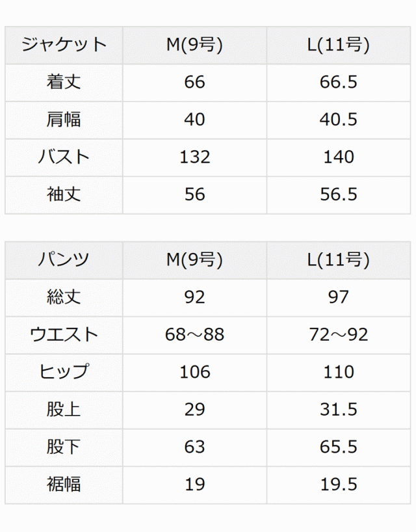Select the 肩幅 row label
Viewport: 416px width, 532px height.
tap(64, 120)
